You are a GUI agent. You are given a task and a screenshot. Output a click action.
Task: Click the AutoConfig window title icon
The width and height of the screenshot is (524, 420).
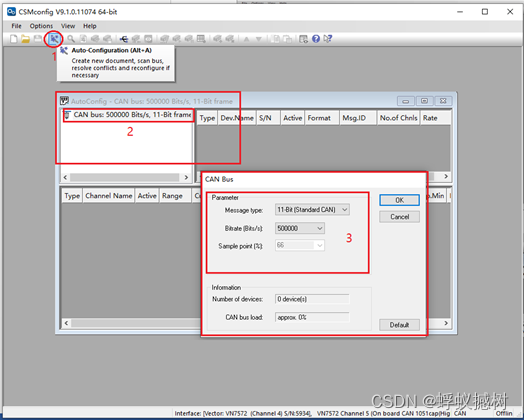[x=64, y=101]
